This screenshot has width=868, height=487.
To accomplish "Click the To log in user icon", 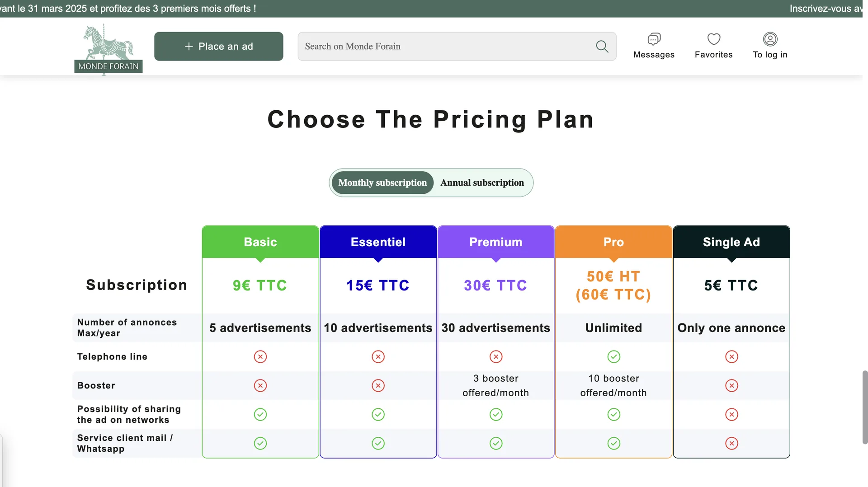I will [x=770, y=39].
